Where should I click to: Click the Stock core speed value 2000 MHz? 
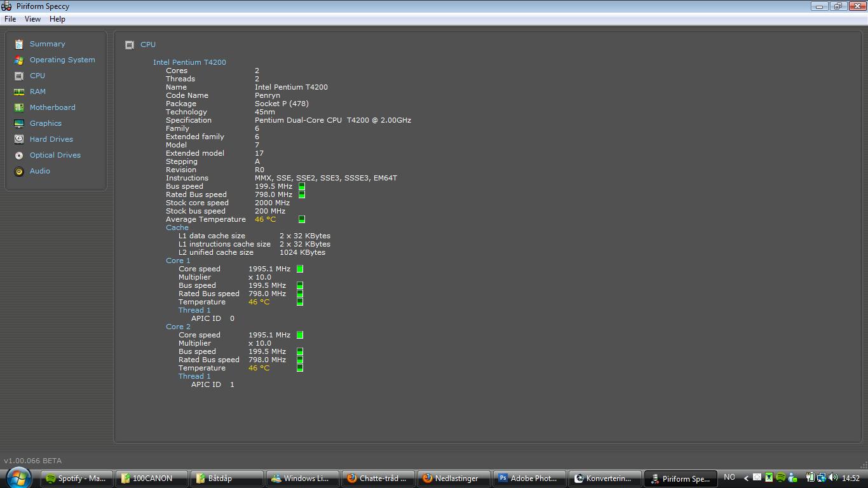click(x=272, y=203)
